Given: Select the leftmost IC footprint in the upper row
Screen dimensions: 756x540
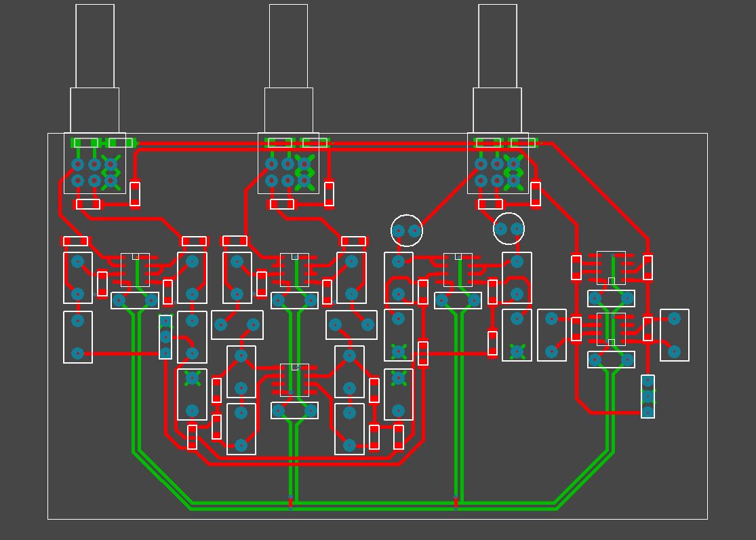Looking at the screenshot, I should tap(135, 270).
